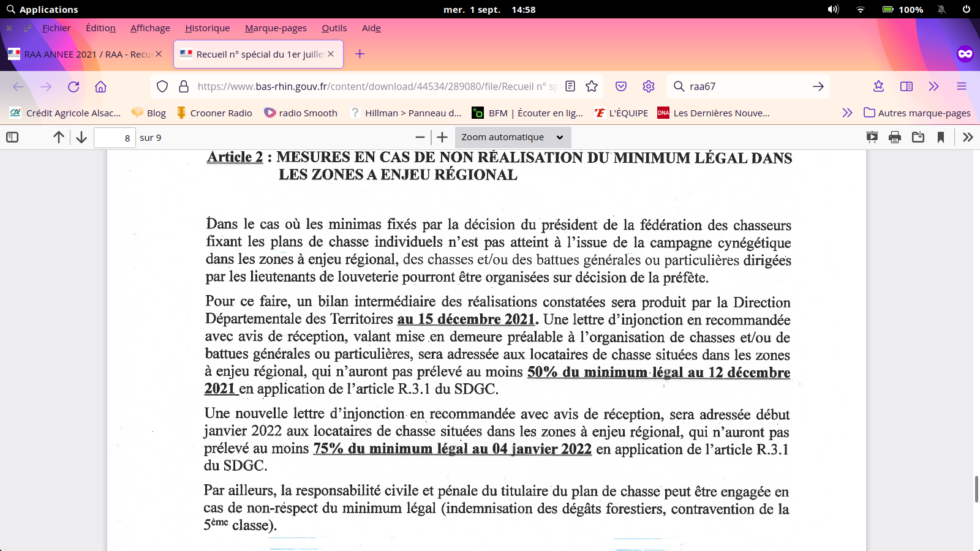Open PDF viewer secondary tools menu
This screenshot has width=980, height=551.
968,137
